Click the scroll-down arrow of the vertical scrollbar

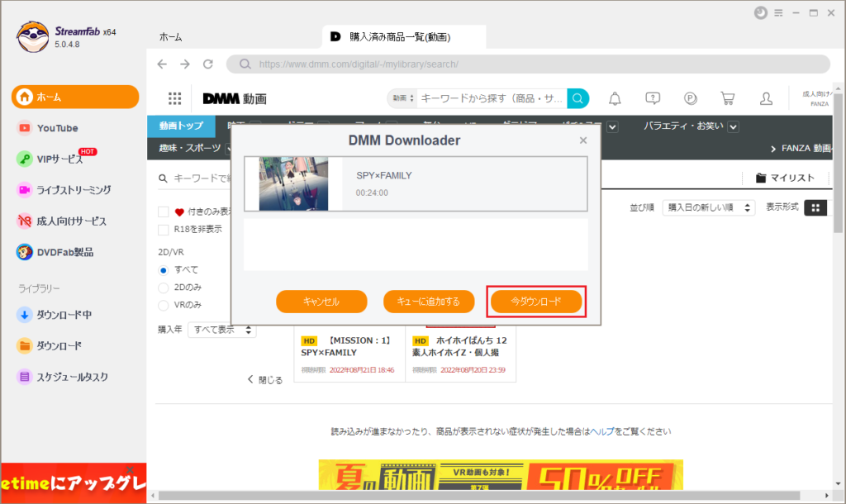838,484
